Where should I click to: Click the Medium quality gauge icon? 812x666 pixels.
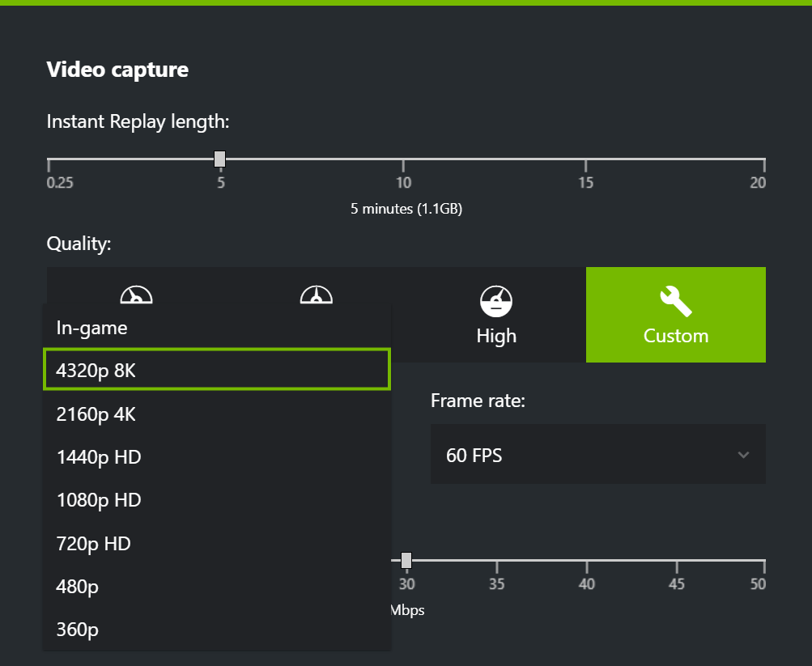tap(316, 295)
